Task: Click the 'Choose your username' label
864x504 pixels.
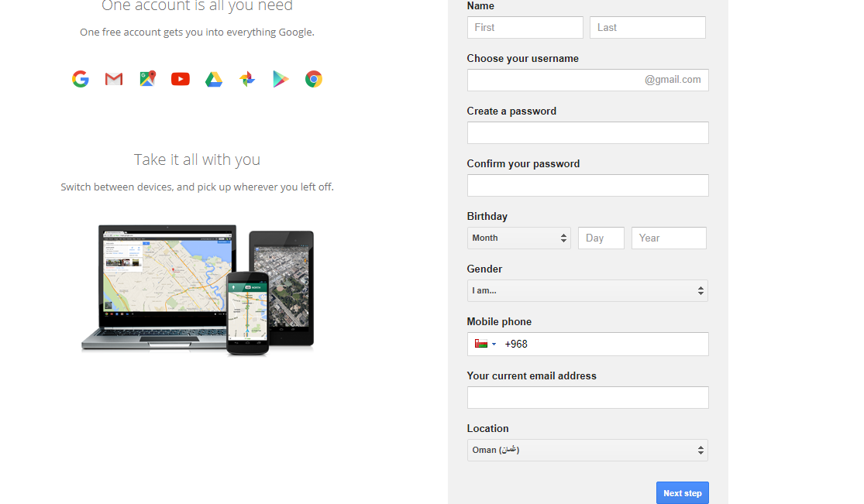Action: [x=522, y=58]
